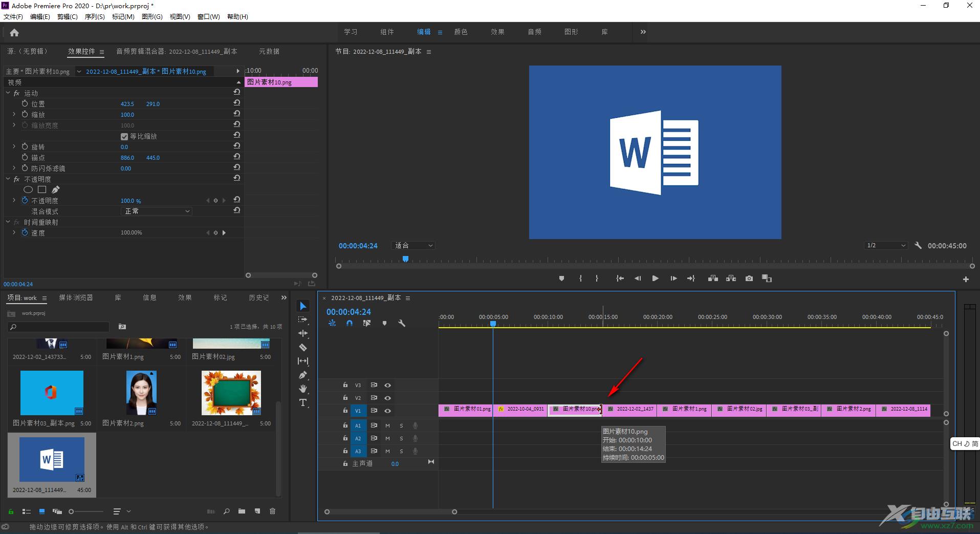Toggle Position animation stopwatch
Screen dimensions: 980x534
pyautogui.click(x=25, y=103)
